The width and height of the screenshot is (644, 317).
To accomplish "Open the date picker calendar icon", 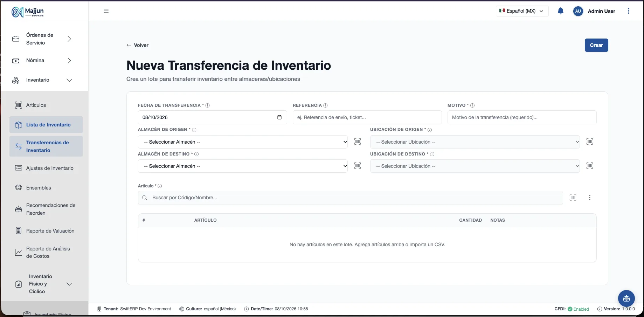I will pyautogui.click(x=279, y=117).
